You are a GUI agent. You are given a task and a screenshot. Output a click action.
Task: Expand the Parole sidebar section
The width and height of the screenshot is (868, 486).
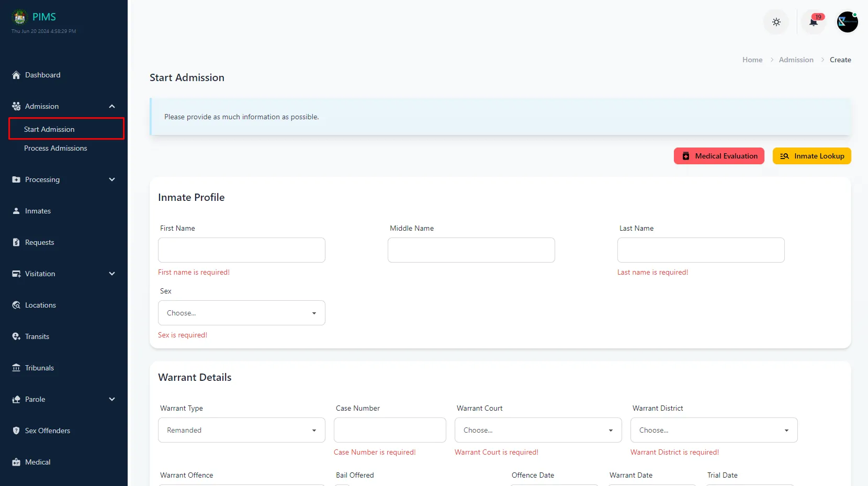click(111, 399)
